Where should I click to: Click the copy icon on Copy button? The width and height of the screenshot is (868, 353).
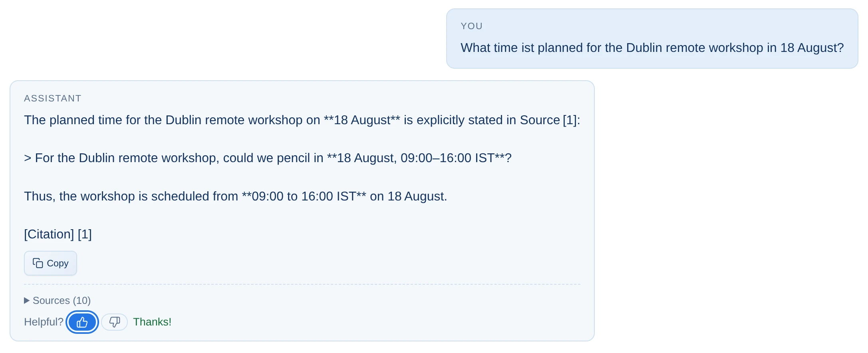[38, 263]
